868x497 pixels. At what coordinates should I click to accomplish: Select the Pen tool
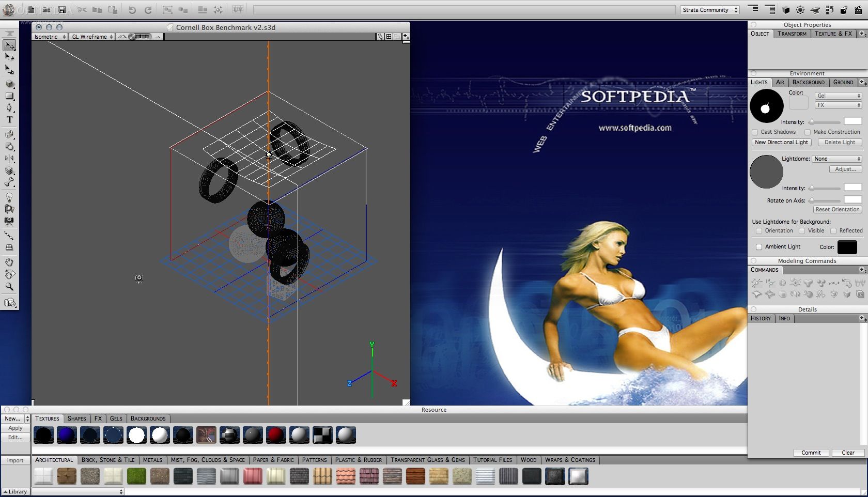coord(9,107)
